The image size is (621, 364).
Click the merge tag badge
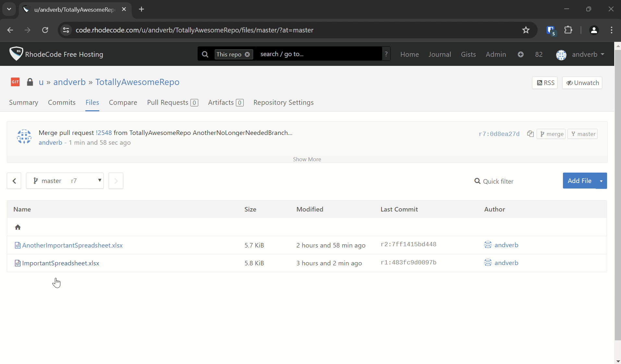pyautogui.click(x=551, y=134)
